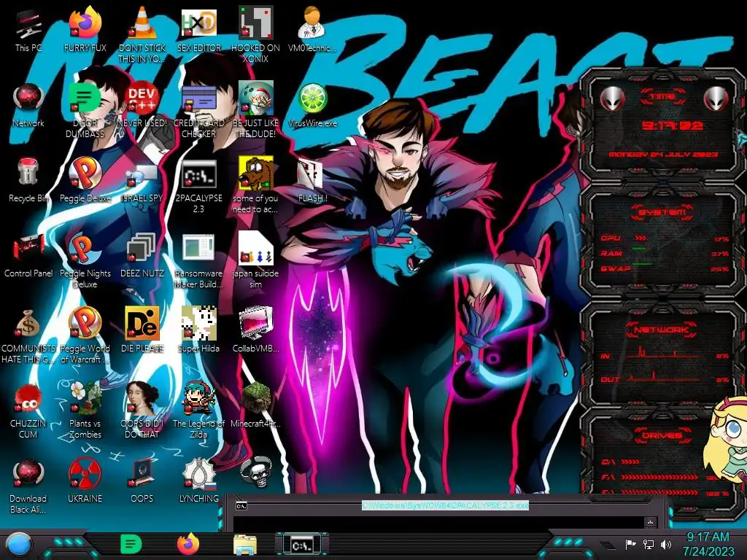The height and width of the screenshot is (560, 747).
Task: Open some of you need dog icon
Action: 255,184
